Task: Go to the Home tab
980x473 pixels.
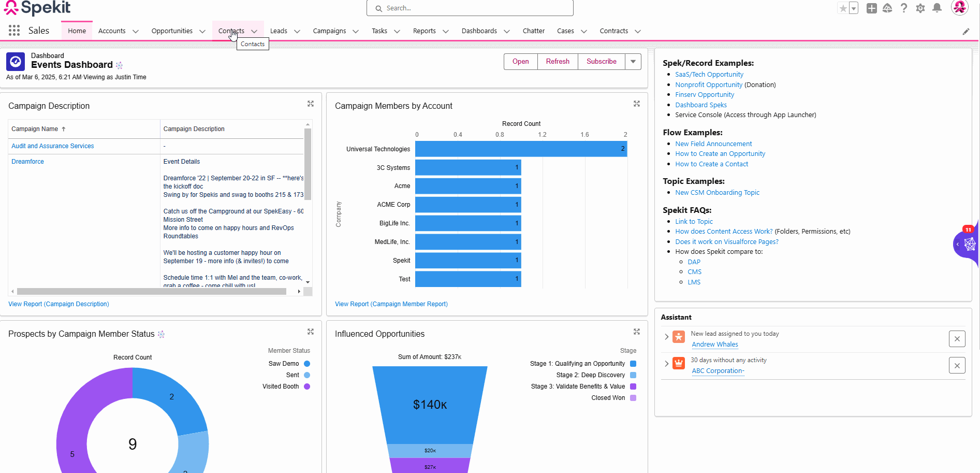Action: click(77, 31)
